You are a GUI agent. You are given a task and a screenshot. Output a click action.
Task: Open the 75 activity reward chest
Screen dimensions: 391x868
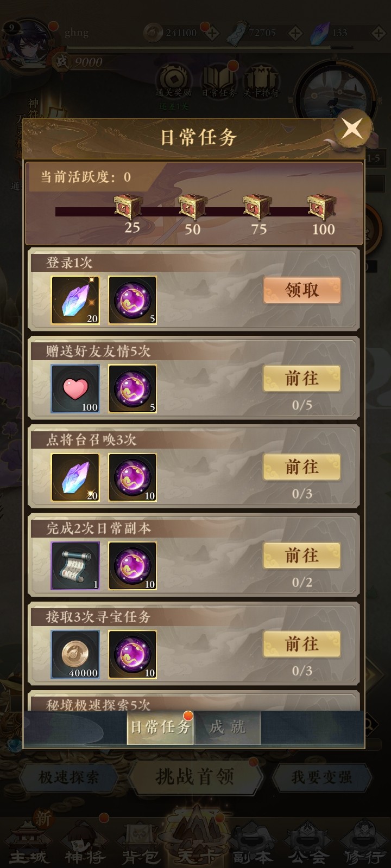tap(257, 207)
